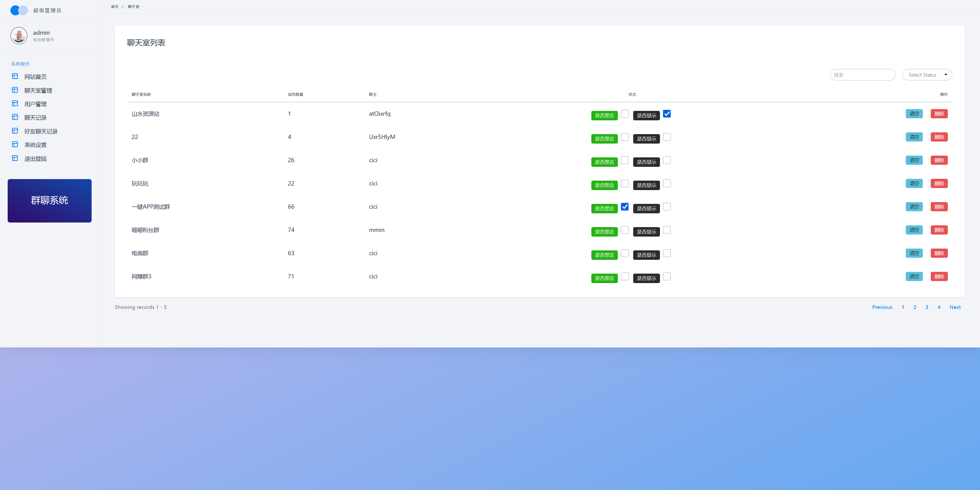Screen dimensions: 980x490
Task: Click 清空 button for 电商群
Action: [x=914, y=253]
